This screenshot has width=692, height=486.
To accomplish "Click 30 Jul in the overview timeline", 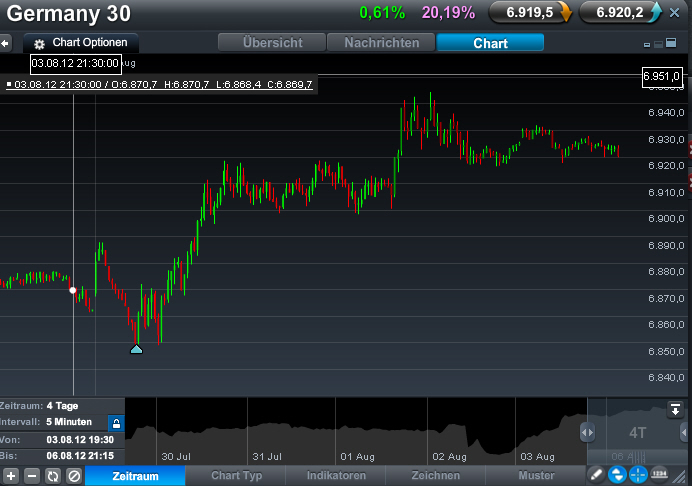I will 176,456.
